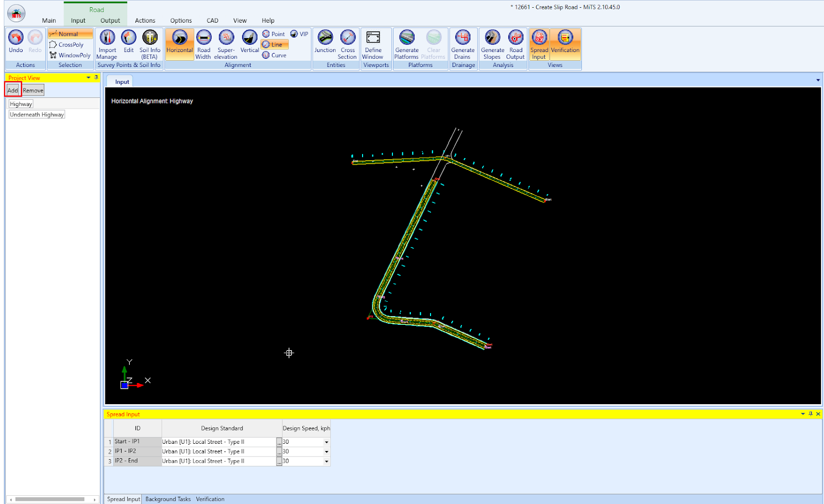The width and height of the screenshot is (824, 504).
Task: Open the CAD menu tab
Action: pyautogui.click(x=212, y=21)
